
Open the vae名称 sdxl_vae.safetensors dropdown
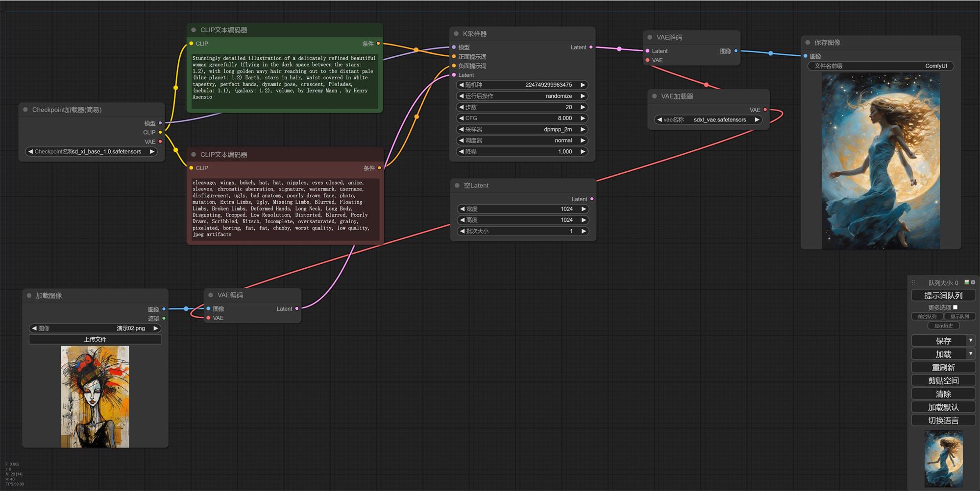(x=708, y=119)
